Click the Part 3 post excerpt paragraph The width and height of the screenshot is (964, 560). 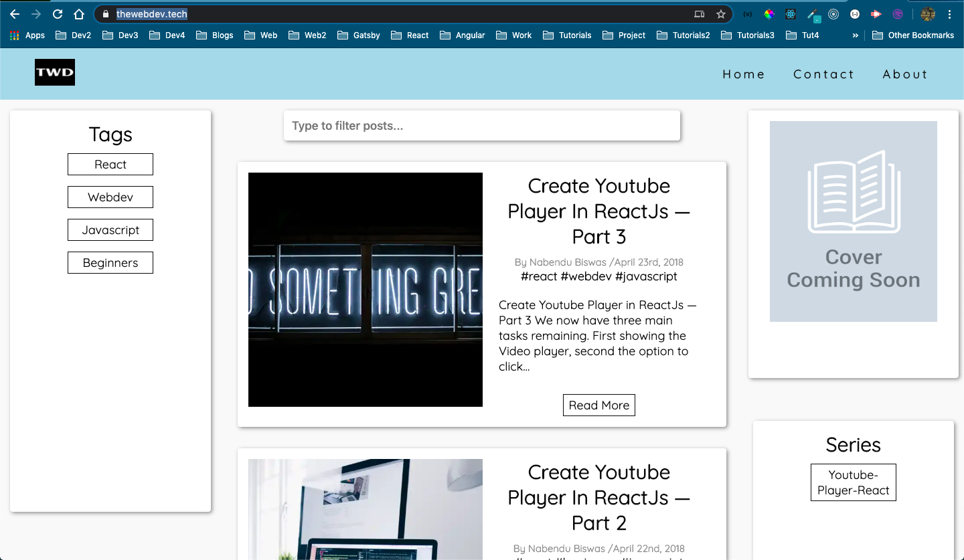tap(599, 336)
